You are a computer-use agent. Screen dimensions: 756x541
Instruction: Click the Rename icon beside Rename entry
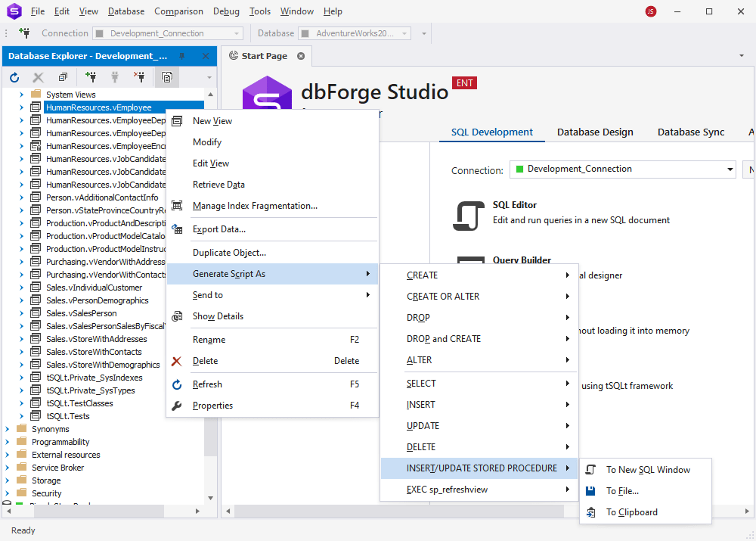[x=177, y=339]
